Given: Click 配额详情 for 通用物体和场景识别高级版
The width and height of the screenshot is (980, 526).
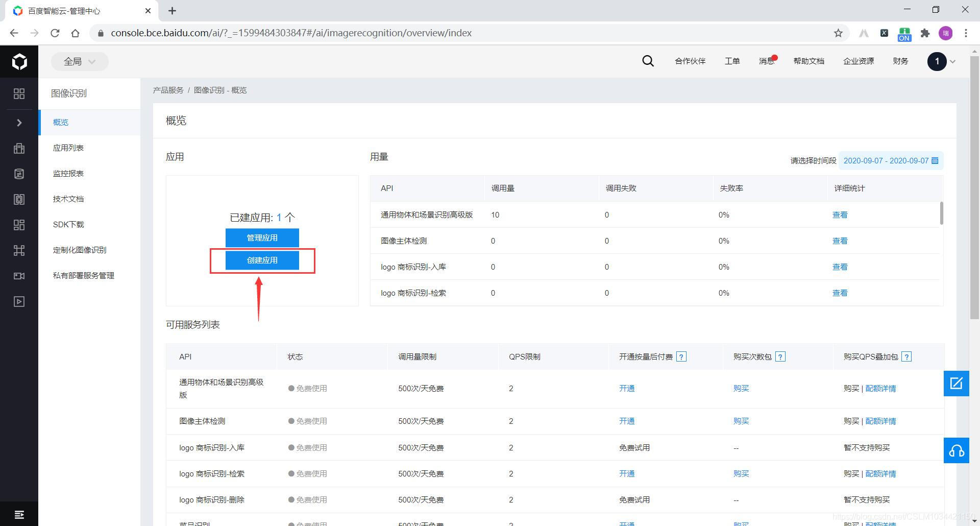Looking at the screenshot, I should 880,389.
